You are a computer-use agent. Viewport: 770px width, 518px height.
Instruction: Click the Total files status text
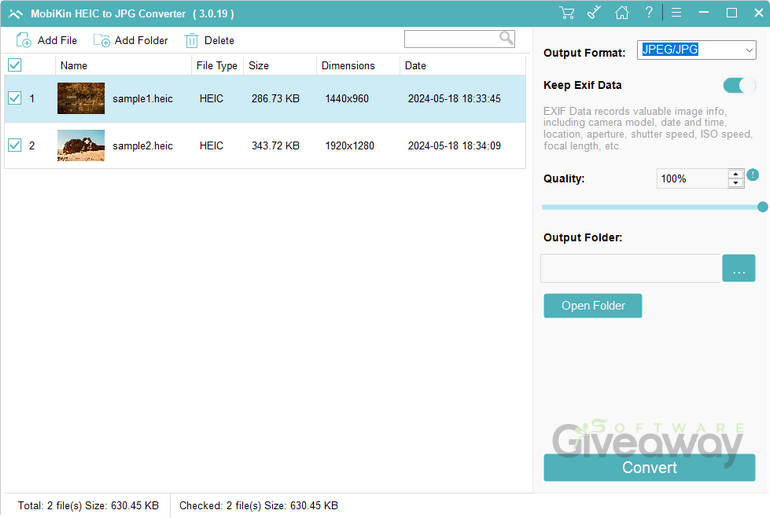(x=88, y=505)
